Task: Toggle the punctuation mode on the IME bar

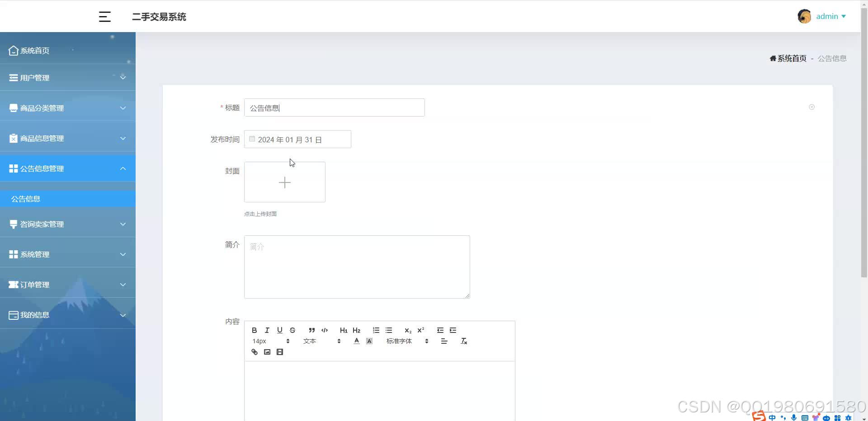Action: (783, 418)
